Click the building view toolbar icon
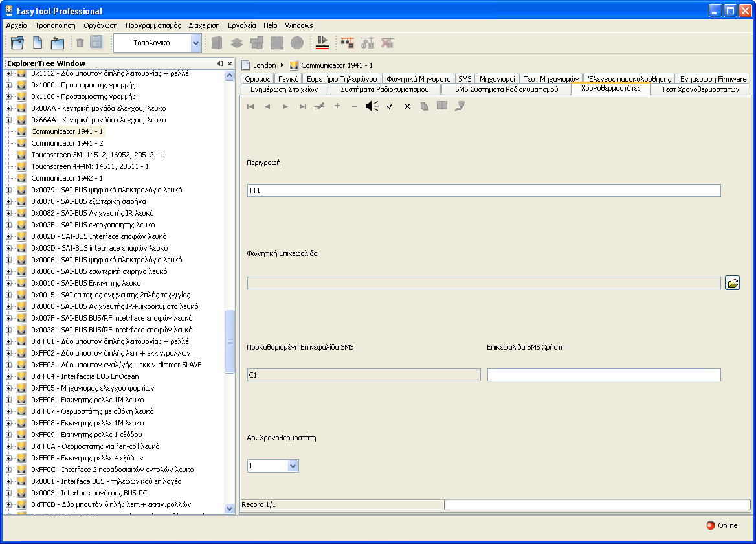The height and width of the screenshot is (544, 756). tap(217, 43)
